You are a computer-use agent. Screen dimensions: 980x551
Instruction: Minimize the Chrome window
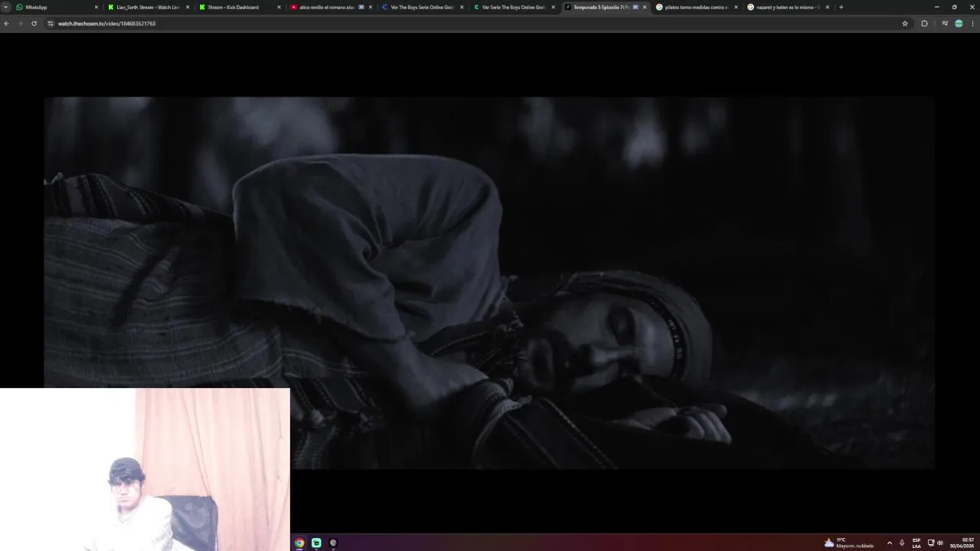point(936,7)
